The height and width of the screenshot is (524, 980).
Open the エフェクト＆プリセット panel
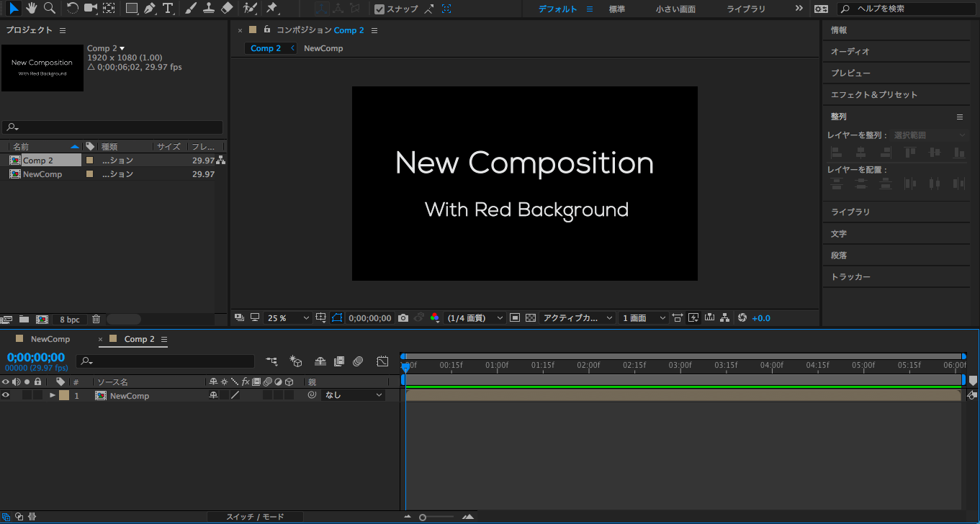(x=874, y=95)
